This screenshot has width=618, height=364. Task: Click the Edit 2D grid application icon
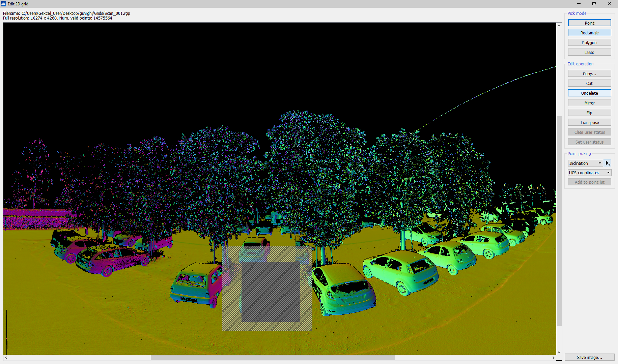click(x=4, y=4)
